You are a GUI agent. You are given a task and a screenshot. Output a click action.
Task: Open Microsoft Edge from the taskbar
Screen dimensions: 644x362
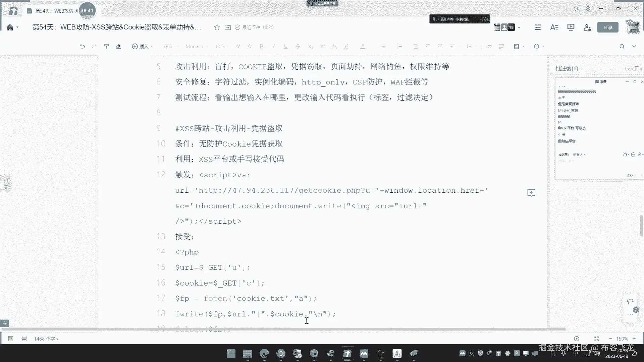pos(264,354)
